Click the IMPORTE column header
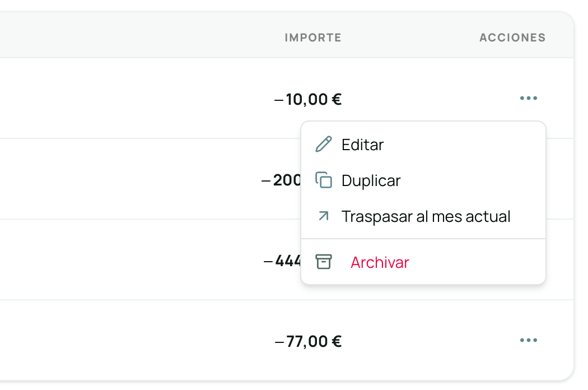Viewport: 588px width, 390px height. click(312, 38)
